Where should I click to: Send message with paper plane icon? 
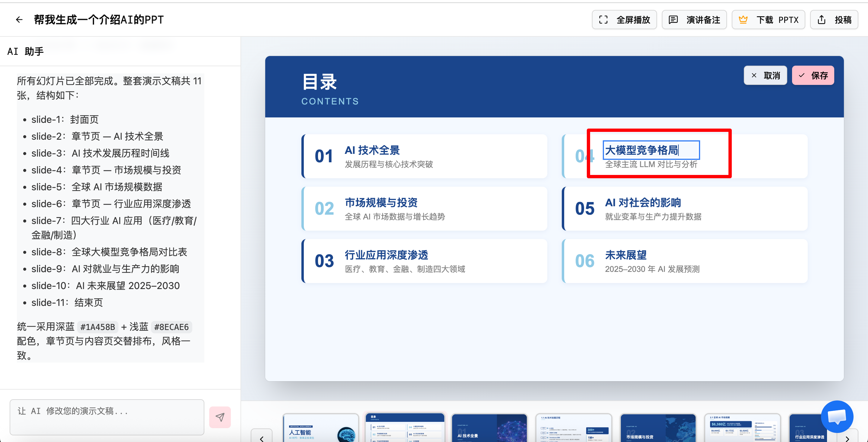(220, 417)
